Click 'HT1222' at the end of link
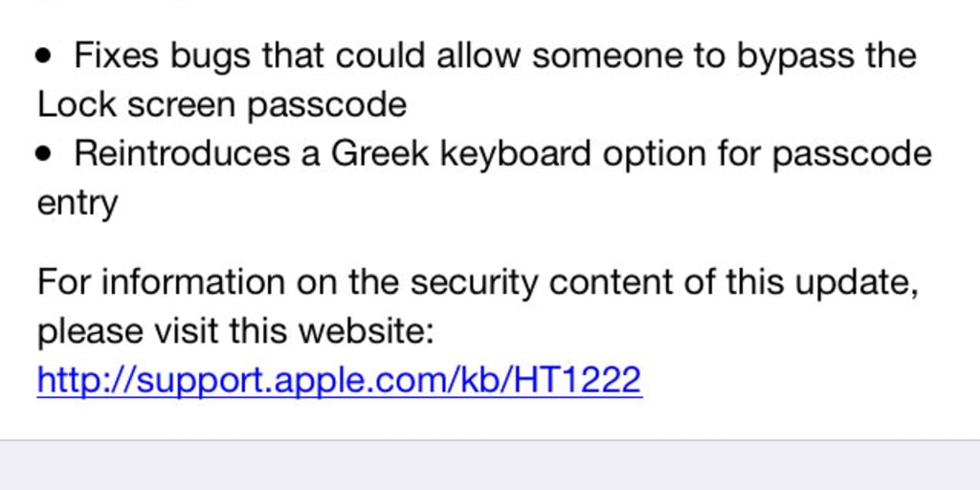 577,381
